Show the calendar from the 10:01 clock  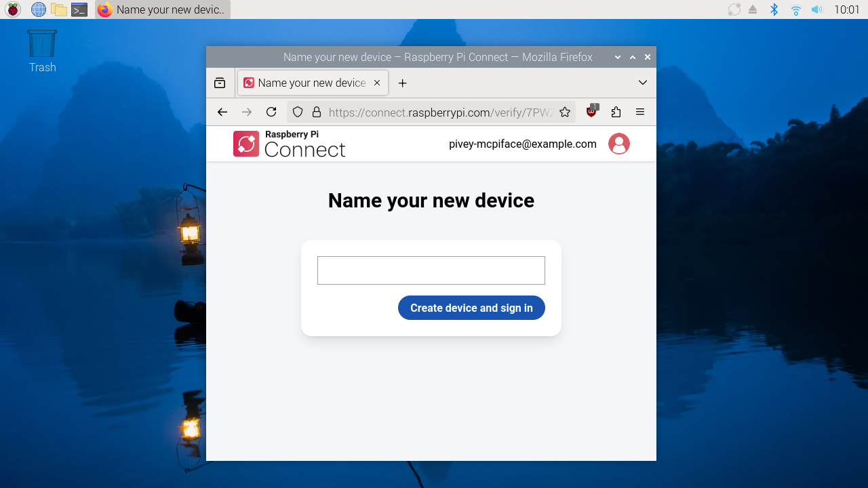click(x=847, y=9)
